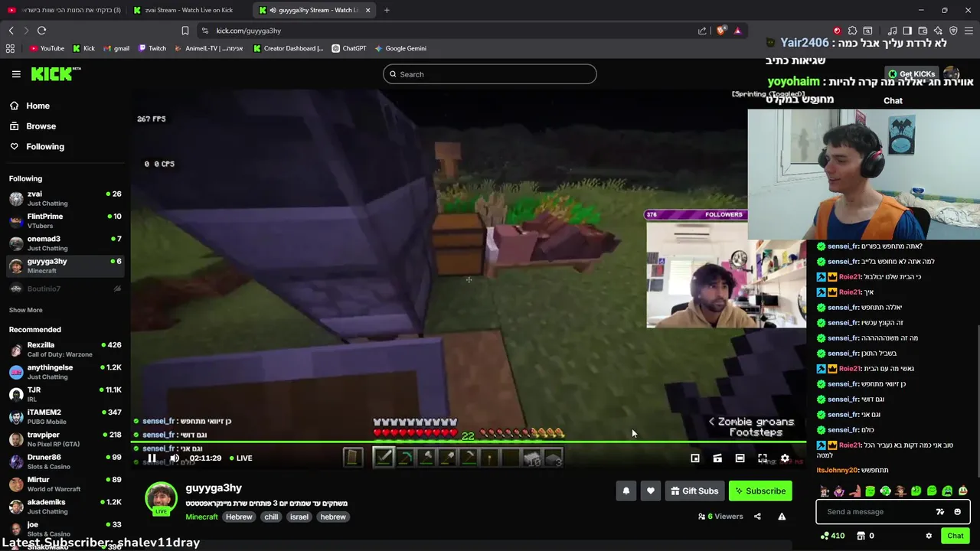Screen dimensions: 980x551
Task: Click the Kick search field
Action: [490, 74]
